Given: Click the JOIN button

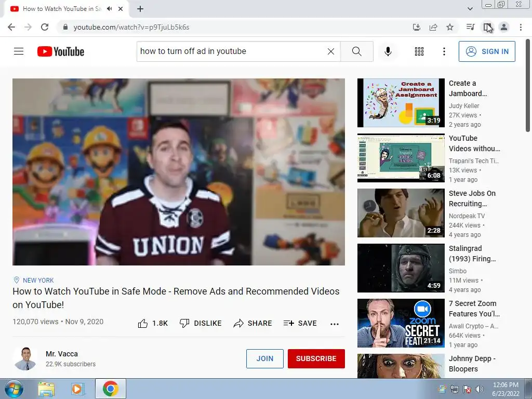Looking at the screenshot, I should pos(264,358).
